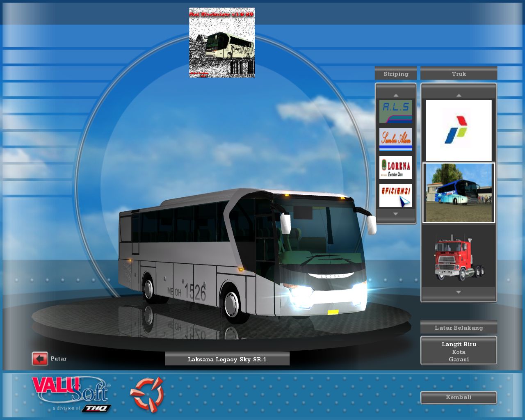Image resolution: width=525 pixels, height=420 pixels.
Task: Click the Truk panel header
Action: (x=459, y=74)
